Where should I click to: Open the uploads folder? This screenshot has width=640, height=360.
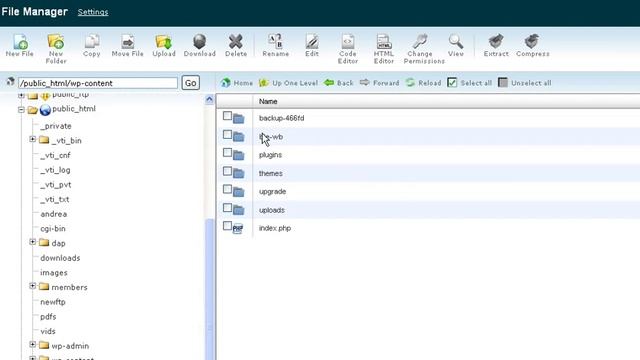point(272,210)
